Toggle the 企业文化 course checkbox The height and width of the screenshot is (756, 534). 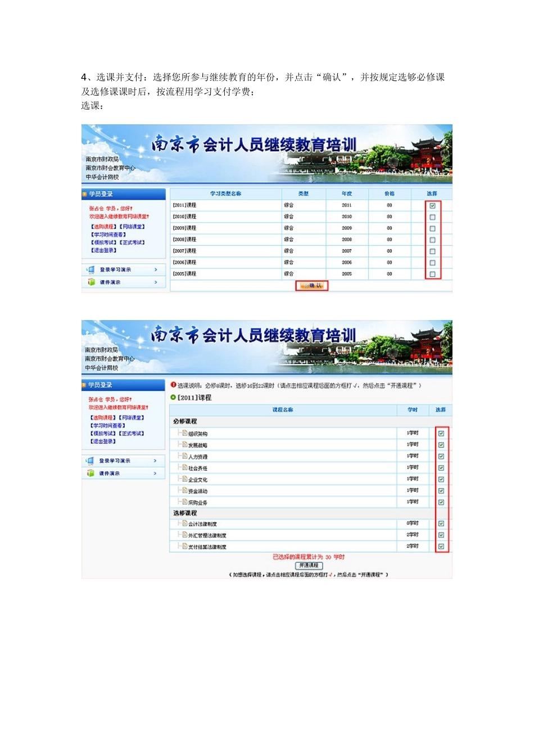click(x=441, y=479)
